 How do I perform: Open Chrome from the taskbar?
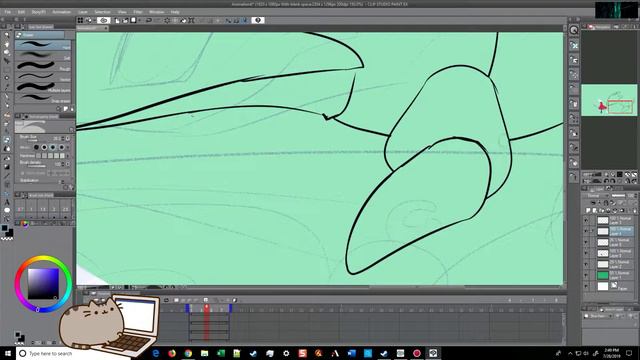pyautogui.click(x=188, y=353)
